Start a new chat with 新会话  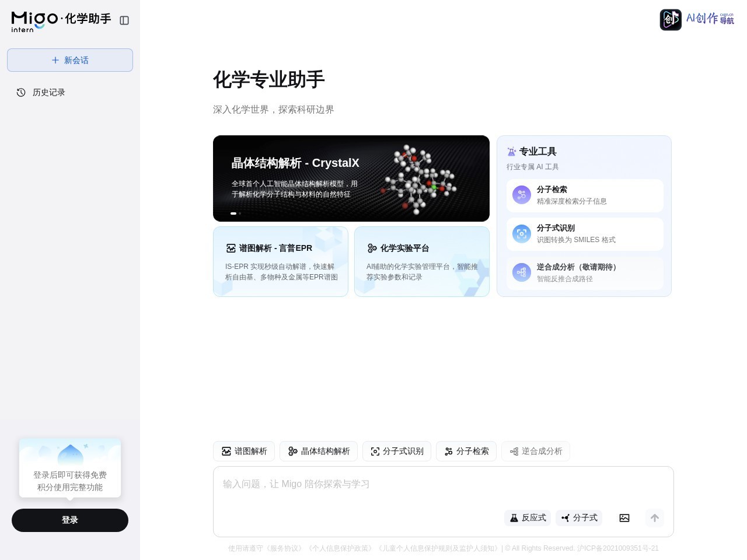[x=70, y=60]
